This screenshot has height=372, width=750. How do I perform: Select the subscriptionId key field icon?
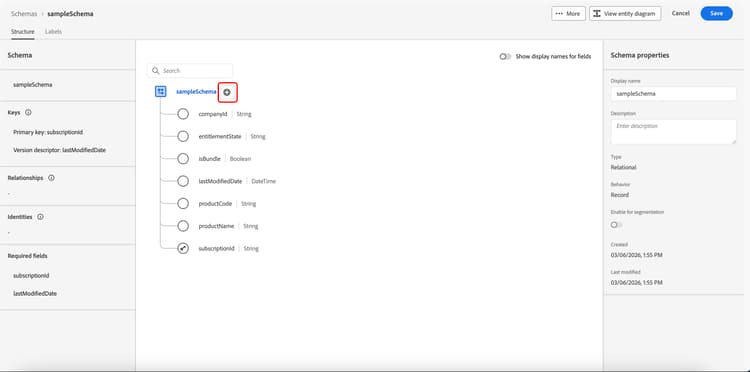pyautogui.click(x=183, y=248)
